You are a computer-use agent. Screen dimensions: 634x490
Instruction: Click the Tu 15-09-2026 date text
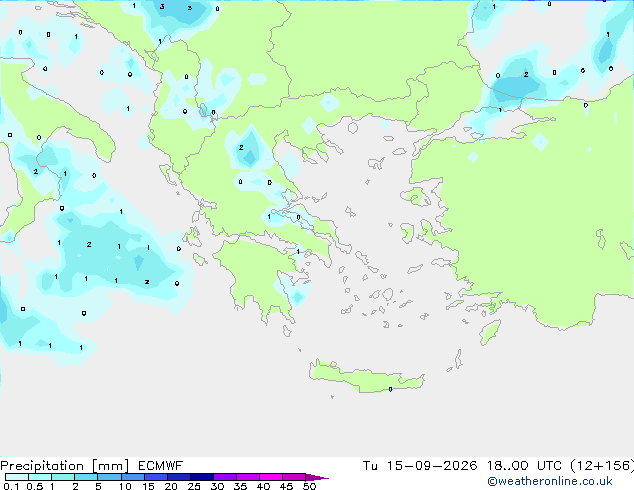(x=420, y=466)
